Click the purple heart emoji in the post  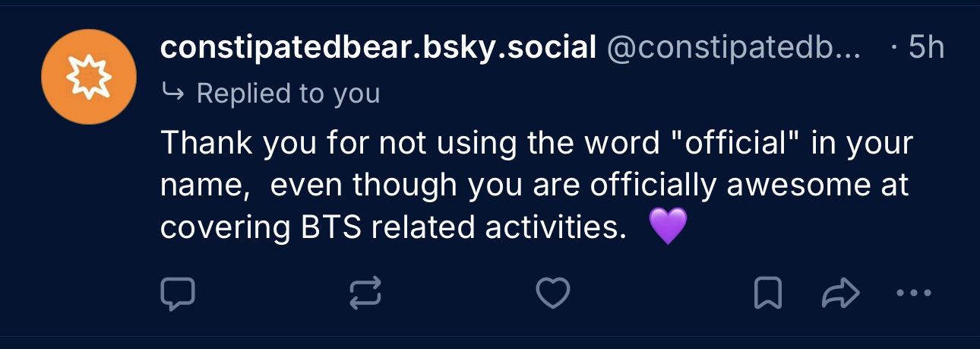[x=669, y=227]
